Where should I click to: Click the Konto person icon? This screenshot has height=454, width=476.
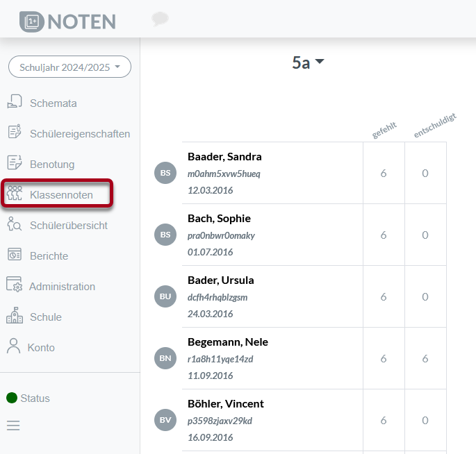[x=13, y=347]
